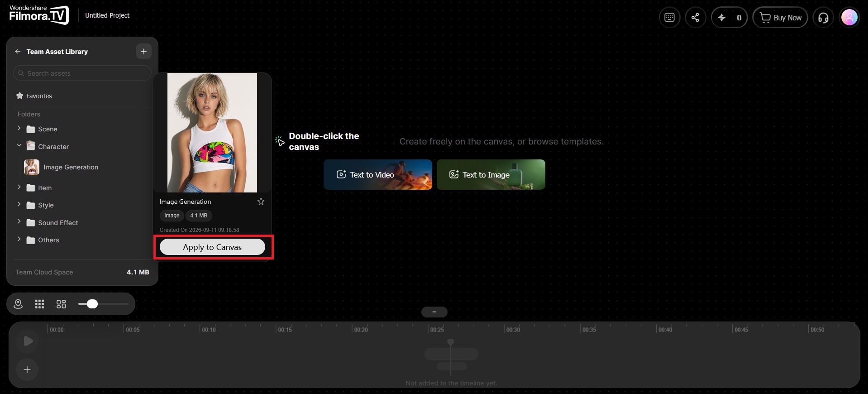Expand the Sound Effect folder
Viewport: 868px width, 394px height.
tap(19, 221)
